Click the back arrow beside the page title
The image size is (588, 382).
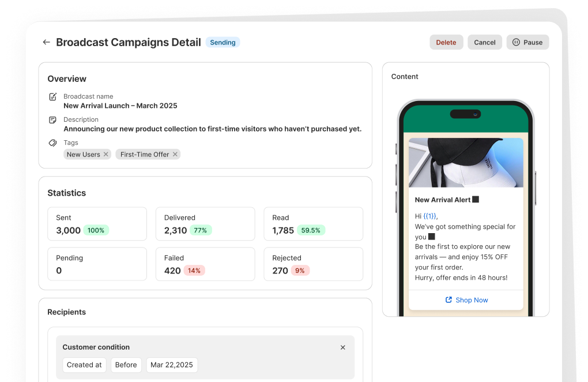click(x=46, y=42)
